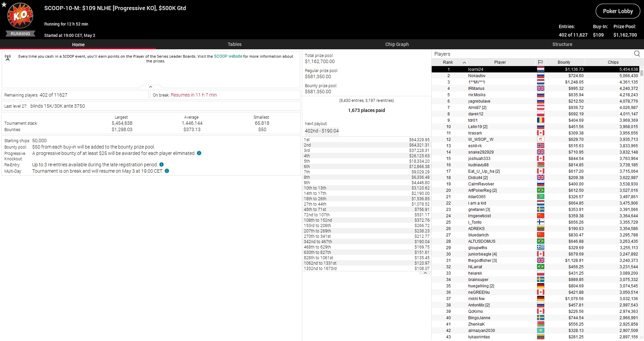Click the Next payout 402nd value
The height and width of the screenshot is (341, 644).
[x=322, y=131]
